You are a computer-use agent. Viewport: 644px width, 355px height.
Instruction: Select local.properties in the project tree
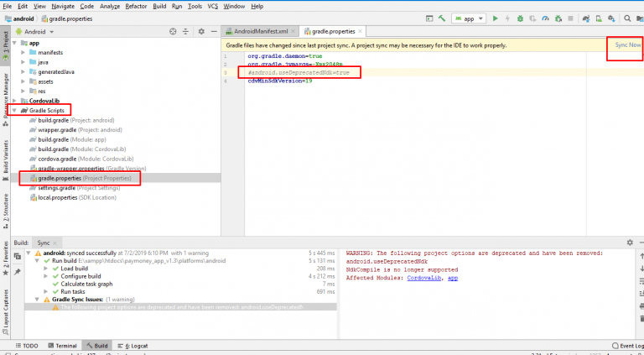pos(56,197)
